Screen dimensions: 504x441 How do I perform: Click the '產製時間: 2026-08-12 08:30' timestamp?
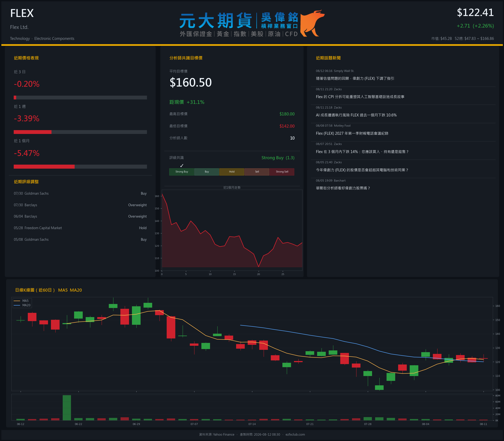pyautogui.click(x=260, y=434)
